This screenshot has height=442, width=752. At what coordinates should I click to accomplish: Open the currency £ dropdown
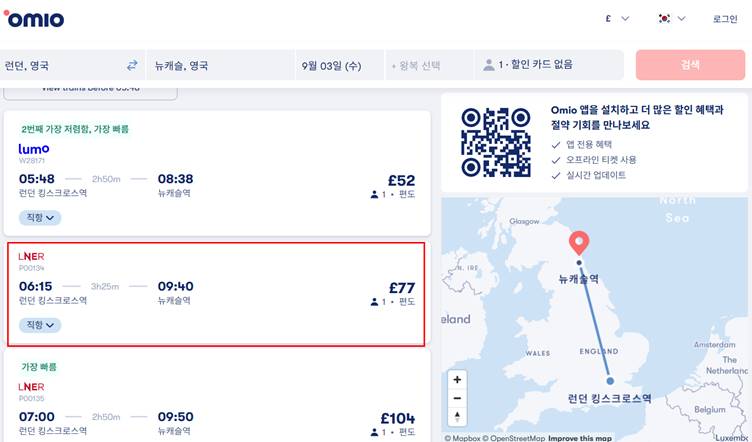pyautogui.click(x=617, y=19)
